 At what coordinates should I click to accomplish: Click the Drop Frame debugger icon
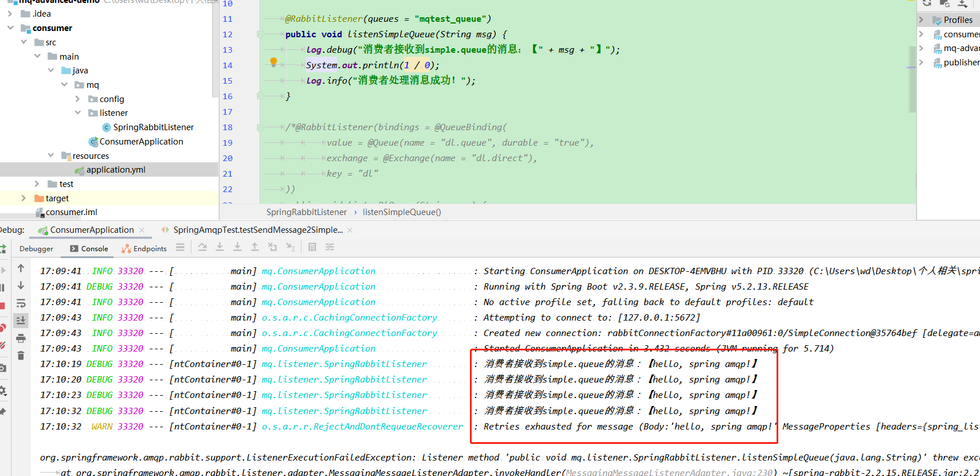click(273, 247)
